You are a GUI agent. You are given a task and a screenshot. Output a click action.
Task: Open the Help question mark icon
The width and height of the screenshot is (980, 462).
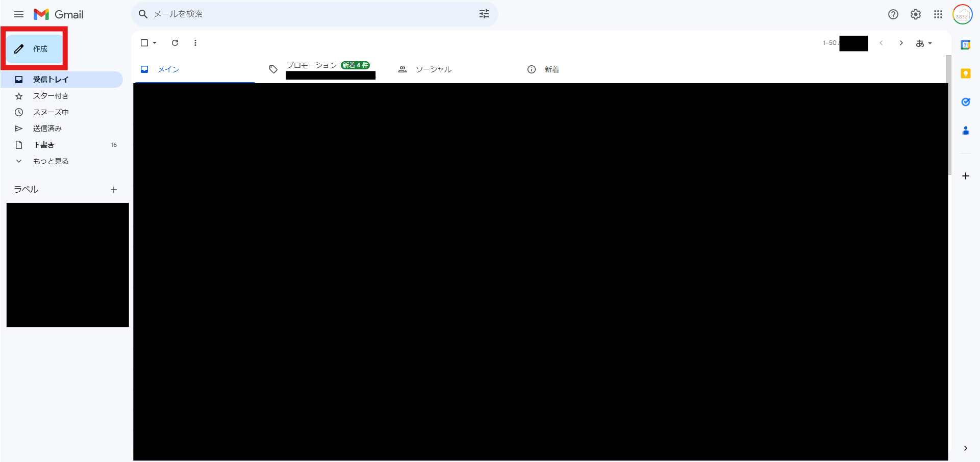(x=893, y=14)
